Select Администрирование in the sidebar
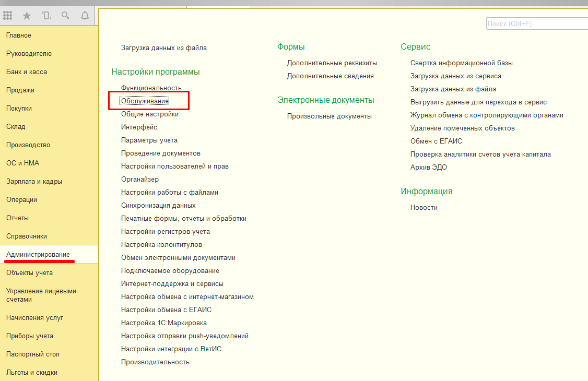This screenshot has height=381, width=588. (38, 254)
